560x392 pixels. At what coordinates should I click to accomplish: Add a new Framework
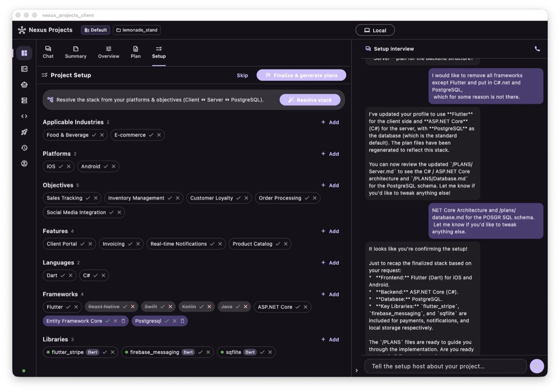(330, 295)
